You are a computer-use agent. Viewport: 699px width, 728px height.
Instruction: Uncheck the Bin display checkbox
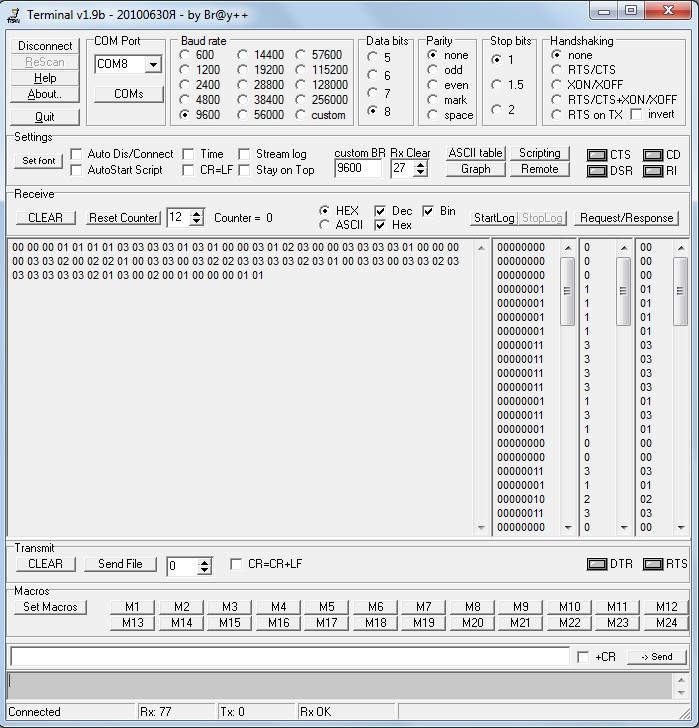(x=429, y=211)
